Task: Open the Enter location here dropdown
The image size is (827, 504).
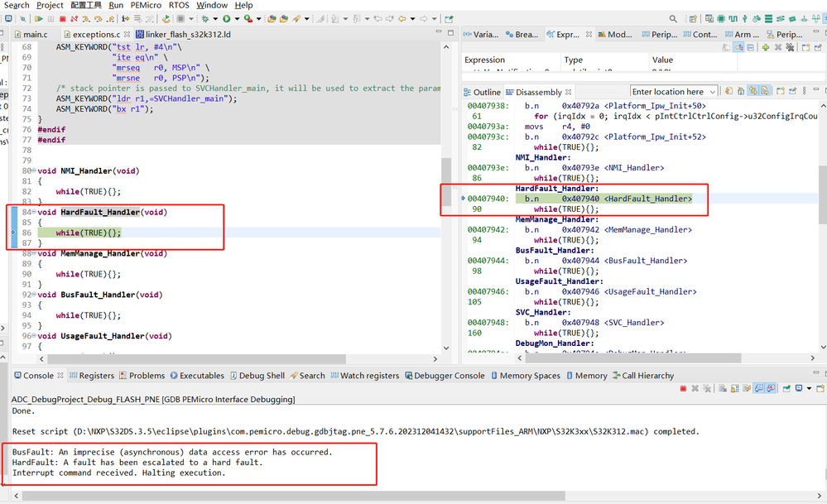Action: click(x=712, y=91)
